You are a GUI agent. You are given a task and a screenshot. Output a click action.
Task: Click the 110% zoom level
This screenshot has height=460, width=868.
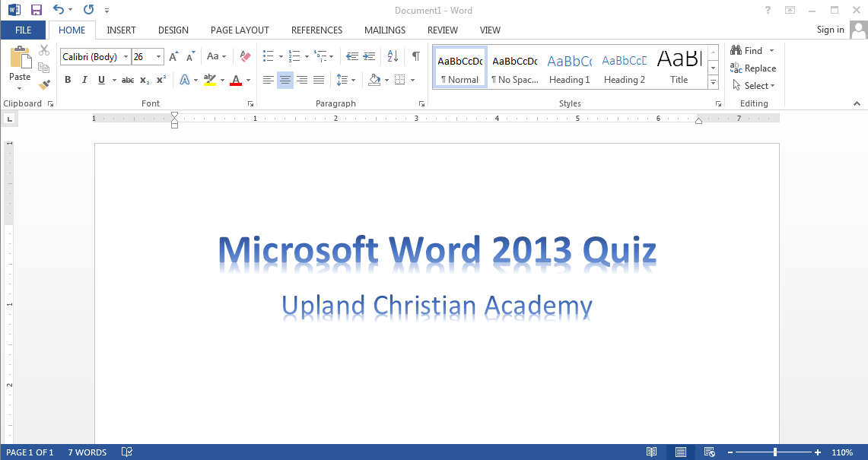[842, 452]
